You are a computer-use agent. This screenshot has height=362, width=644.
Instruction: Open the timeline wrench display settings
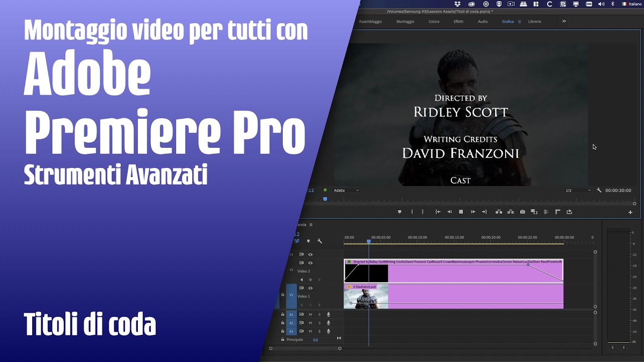click(x=319, y=241)
